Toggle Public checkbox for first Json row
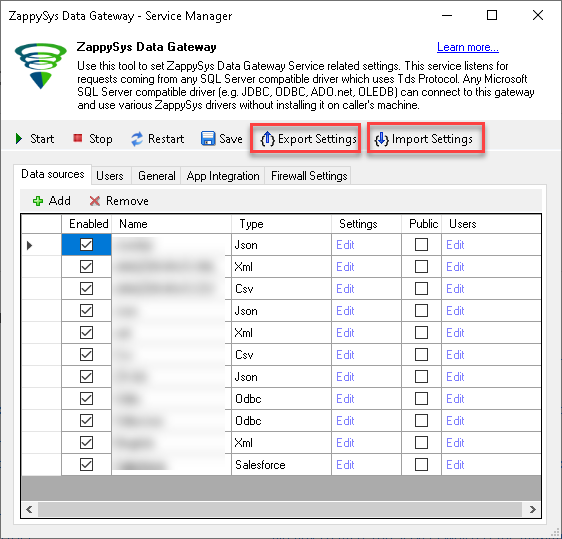The image size is (562, 539). 421,245
